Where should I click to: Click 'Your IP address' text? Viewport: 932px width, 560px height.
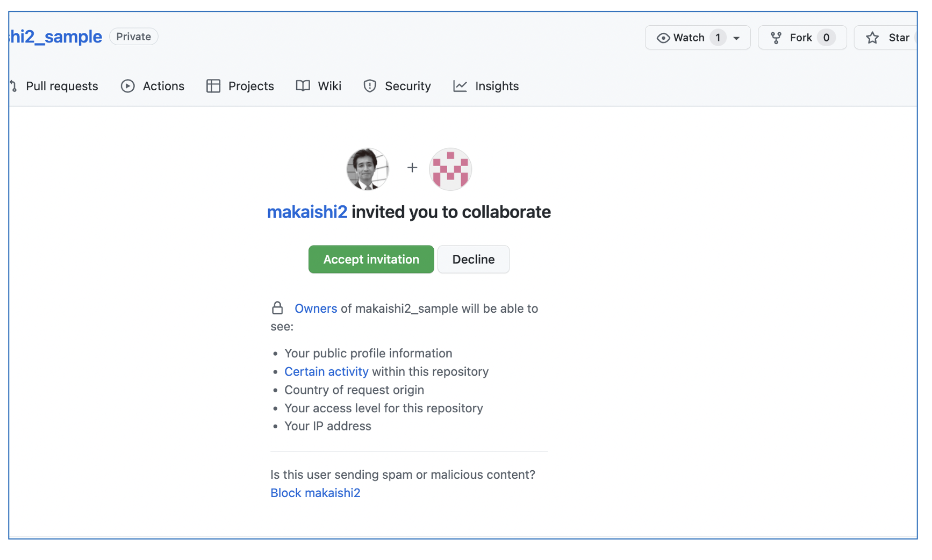[x=328, y=426]
